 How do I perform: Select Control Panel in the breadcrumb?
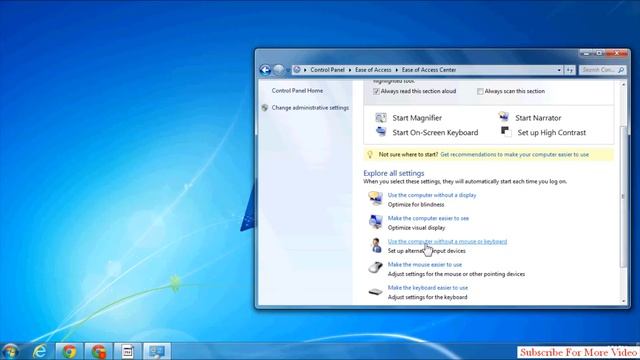pyautogui.click(x=327, y=70)
